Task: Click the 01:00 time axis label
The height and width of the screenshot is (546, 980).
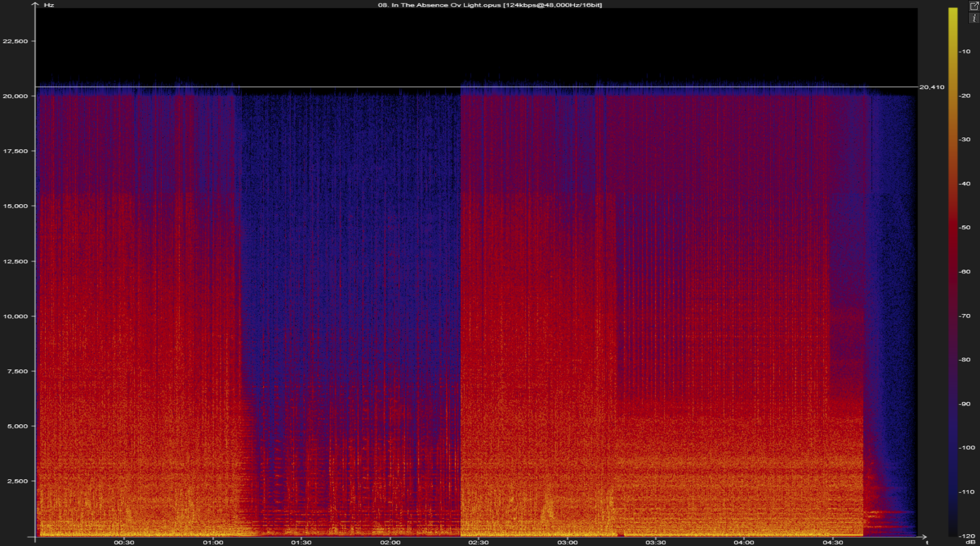Action: click(213, 542)
